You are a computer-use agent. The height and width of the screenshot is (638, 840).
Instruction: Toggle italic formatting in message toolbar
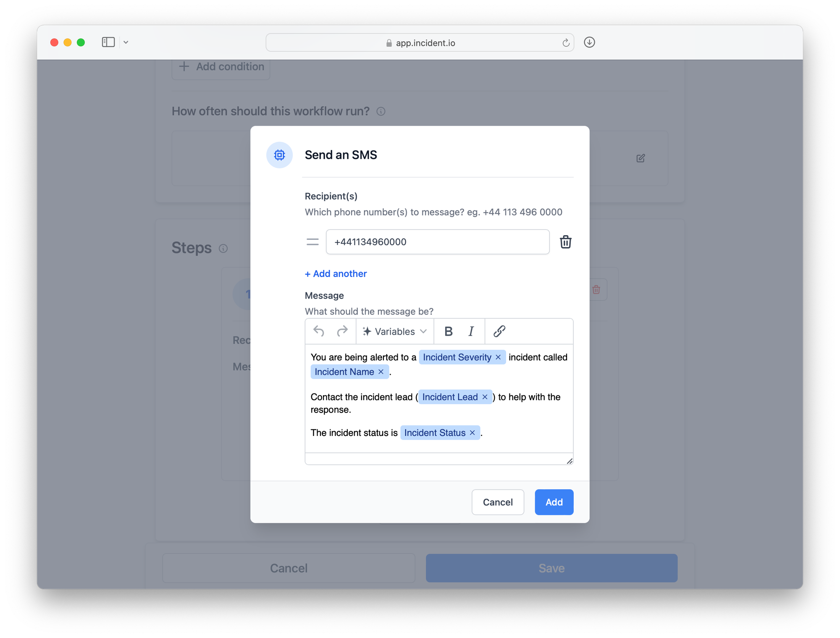[471, 331]
